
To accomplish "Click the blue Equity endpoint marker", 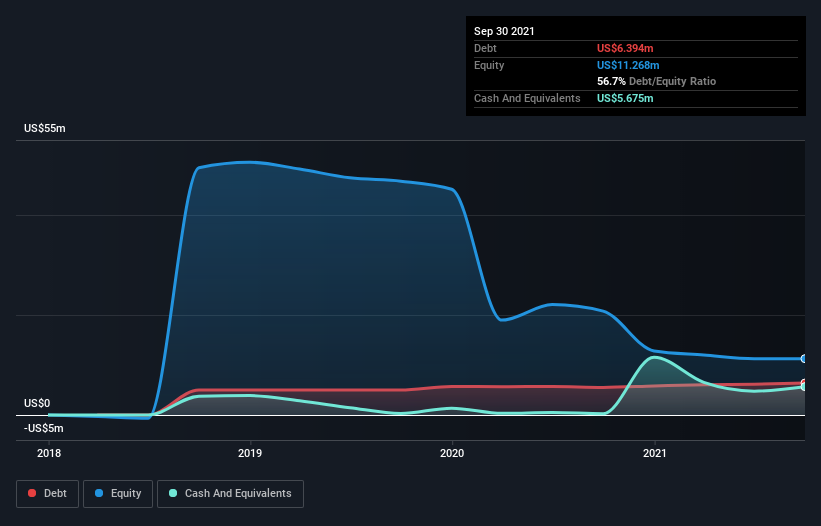I will click(x=804, y=359).
